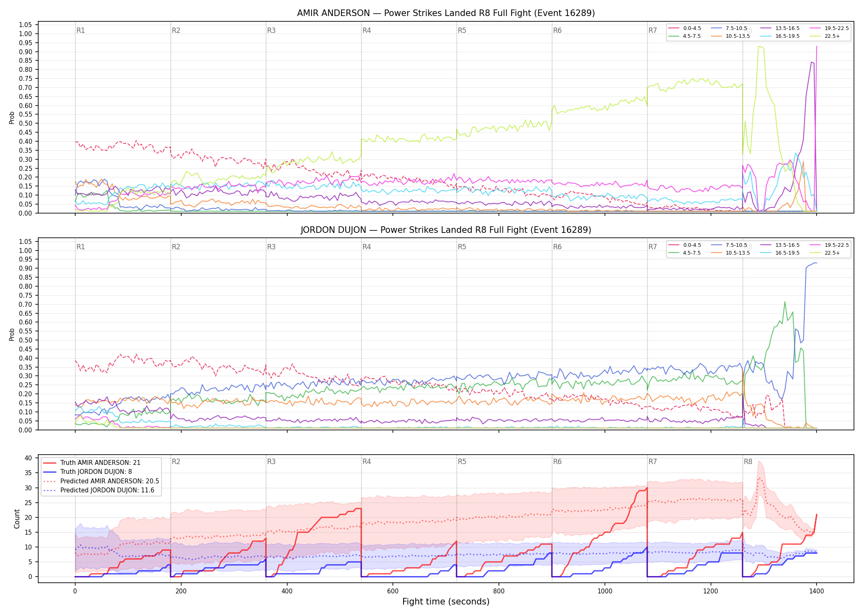Viewport: 863px width, 616px height.
Task: Click the '1000' tick label on the x-axis
Action: 605,591
